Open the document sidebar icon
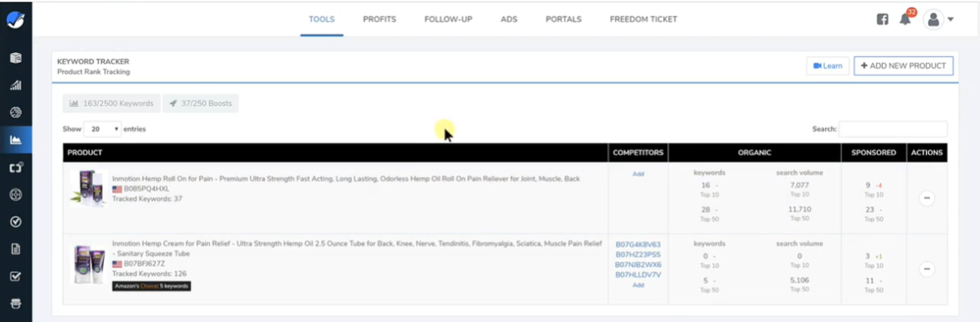This screenshot has height=322, width=980. point(16,248)
